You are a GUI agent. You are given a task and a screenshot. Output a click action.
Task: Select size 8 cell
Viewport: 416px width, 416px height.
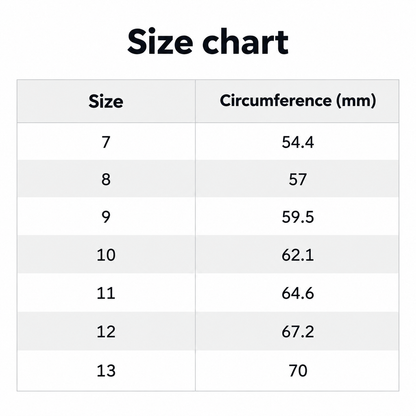click(x=106, y=179)
